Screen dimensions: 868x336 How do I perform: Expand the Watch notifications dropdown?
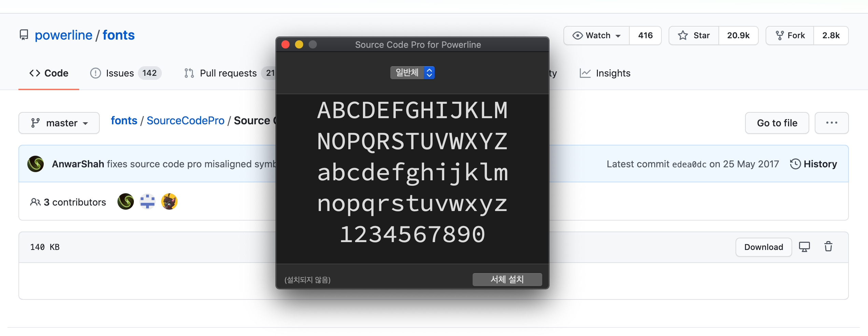597,36
